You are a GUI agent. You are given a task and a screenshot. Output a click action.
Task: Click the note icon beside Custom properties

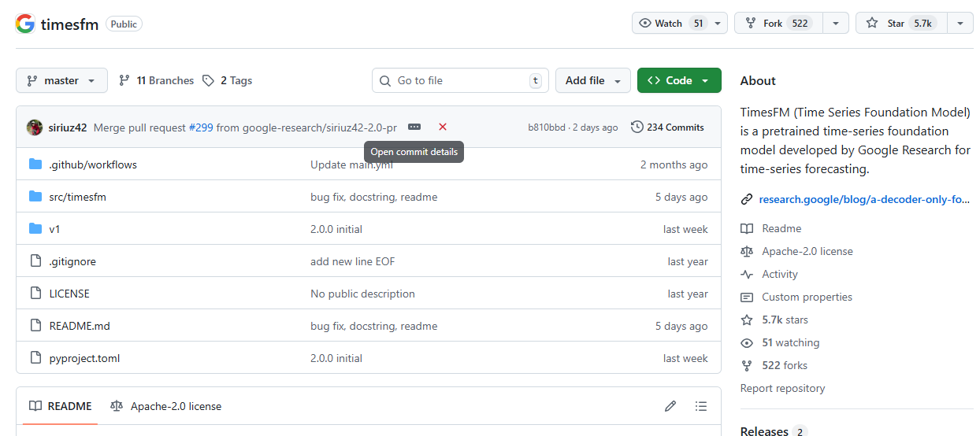click(747, 297)
